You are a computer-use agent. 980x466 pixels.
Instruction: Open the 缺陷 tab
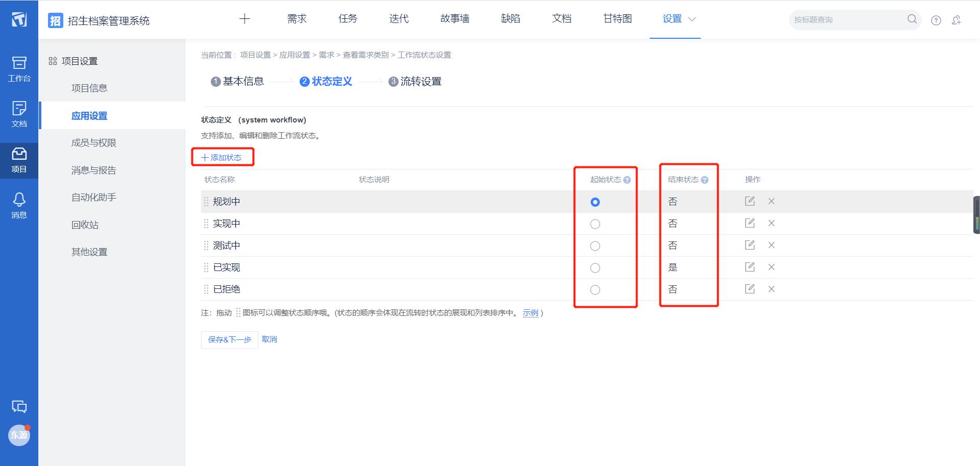click(x=511, y=19)
